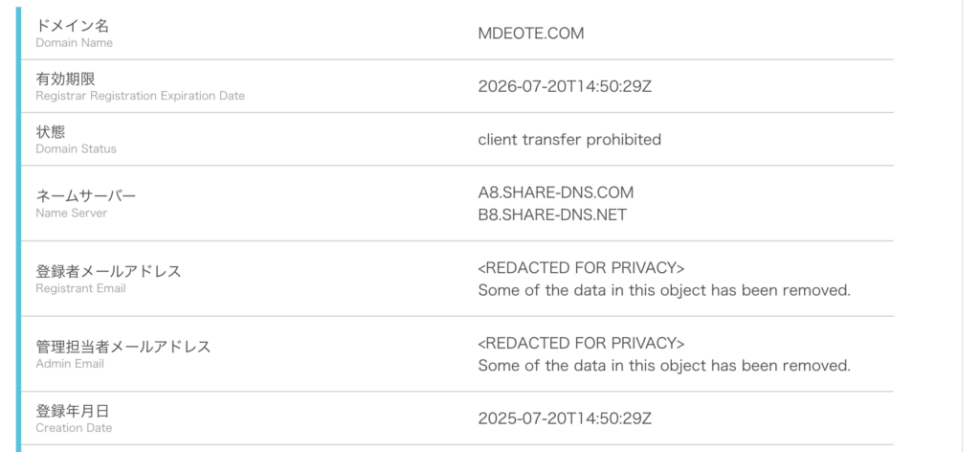Viewport: 980px width, 452px height.
Task: Click the 登録年月日 label
Action: point(73,411)
